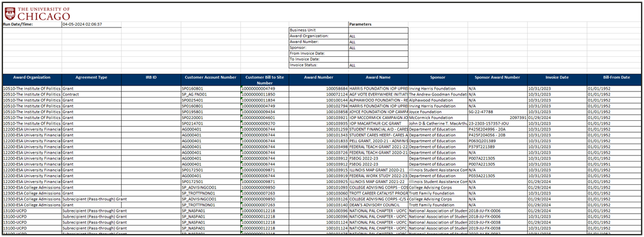644x237 pixels.
Task: Click the Parameters heading cell
Action: (378, 24)
